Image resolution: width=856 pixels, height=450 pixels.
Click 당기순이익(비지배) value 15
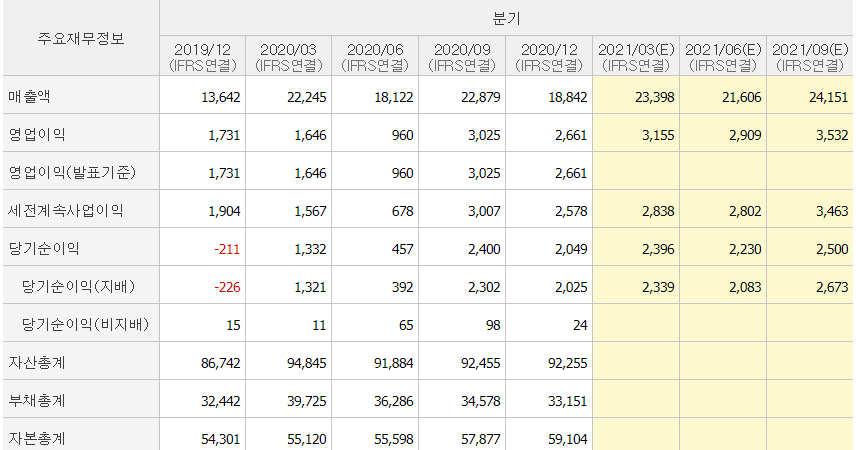click(x=233, y=325)
